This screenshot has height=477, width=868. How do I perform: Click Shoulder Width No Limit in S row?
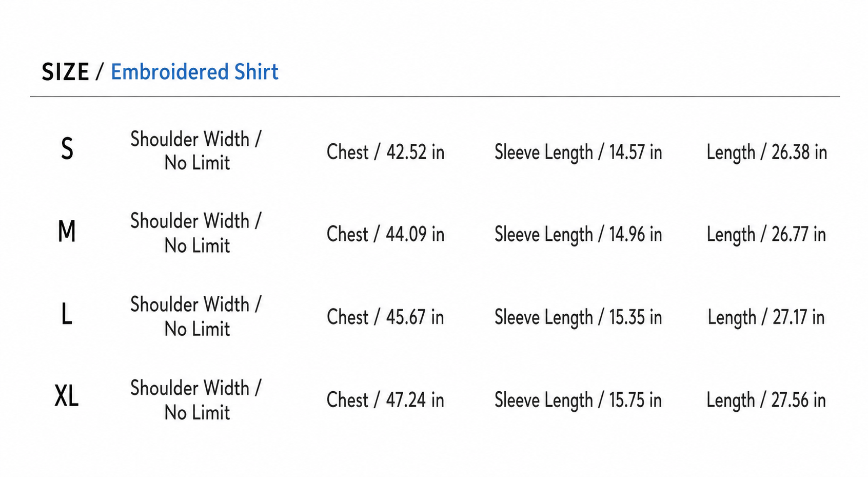pyautogui.click(x=196, y=151)
